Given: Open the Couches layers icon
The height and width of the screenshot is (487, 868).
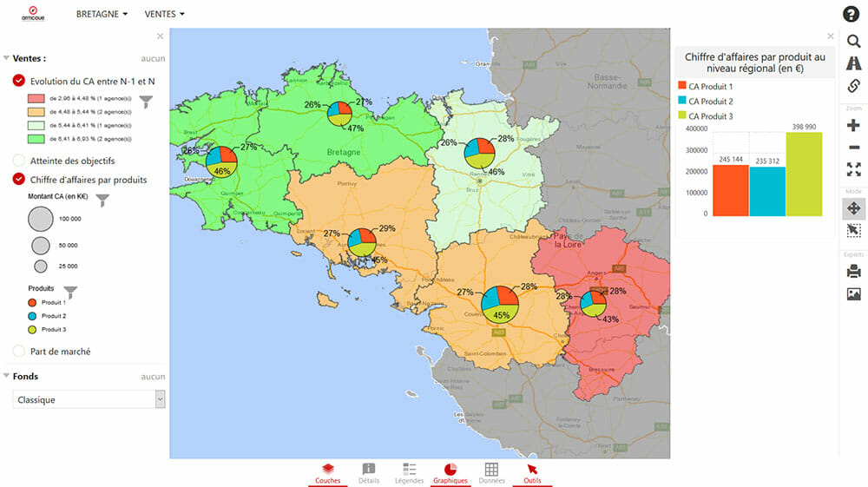Looking at the screenshot, I should (328, 474).
